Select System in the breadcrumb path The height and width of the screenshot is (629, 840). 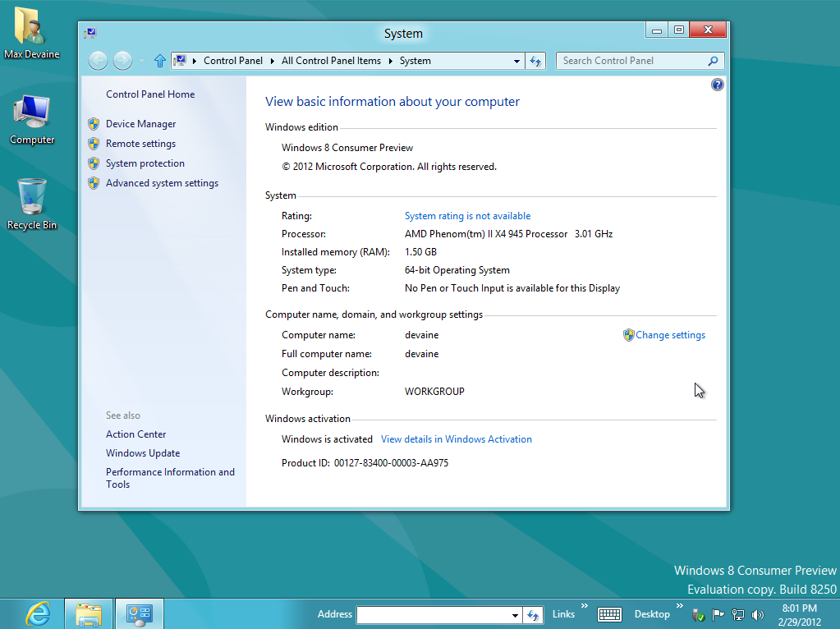pyautogui.click(x=415, y=61)
